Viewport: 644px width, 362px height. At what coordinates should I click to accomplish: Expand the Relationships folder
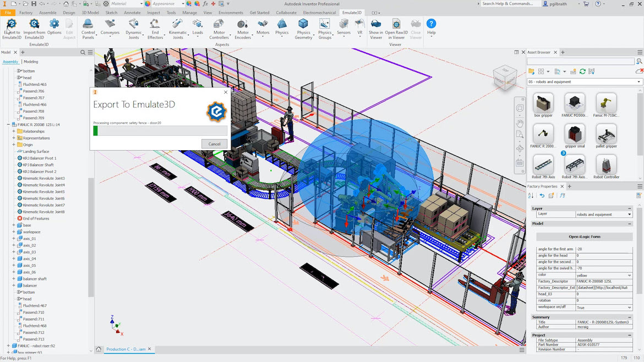click(14, 131)
